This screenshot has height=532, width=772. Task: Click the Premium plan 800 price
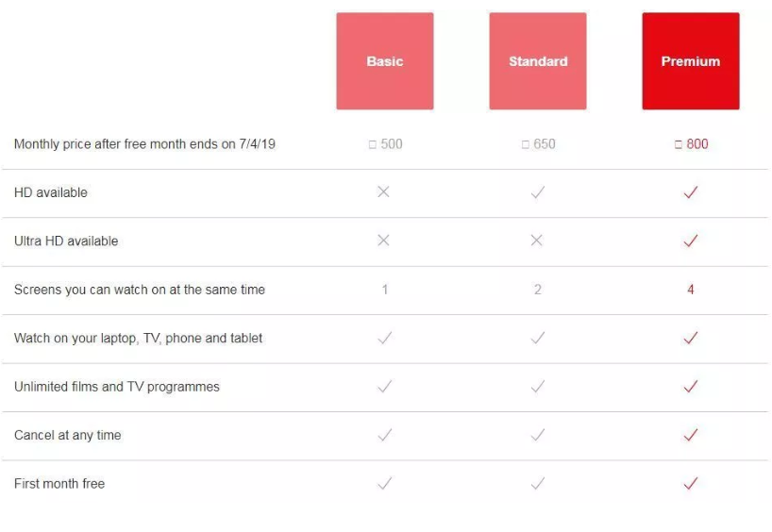coord(692,144)
